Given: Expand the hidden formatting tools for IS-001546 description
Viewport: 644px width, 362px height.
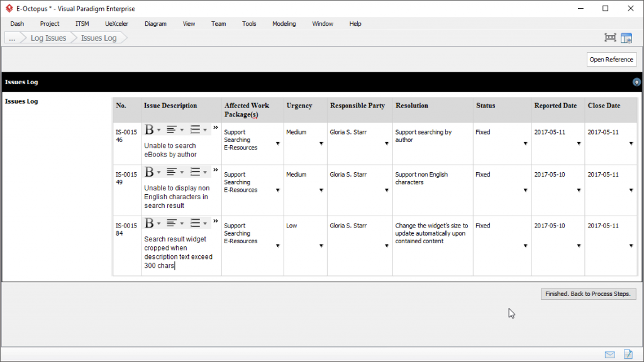Looking at the screenshot, I should click(216, 126).
